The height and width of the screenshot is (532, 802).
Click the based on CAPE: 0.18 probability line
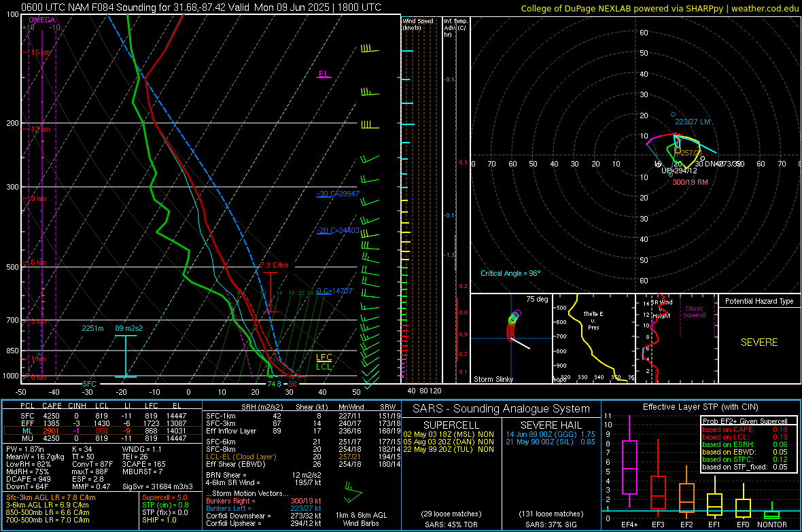tap(745, 429)
